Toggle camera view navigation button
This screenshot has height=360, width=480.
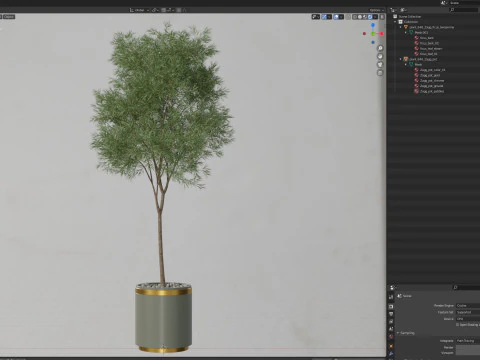pyautogui.click(x=380, y=65)
